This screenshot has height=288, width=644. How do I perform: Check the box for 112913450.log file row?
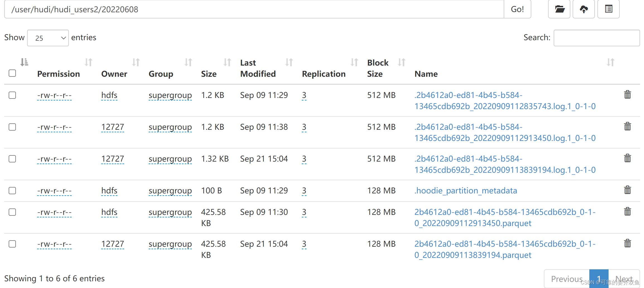tap(12, 127)
